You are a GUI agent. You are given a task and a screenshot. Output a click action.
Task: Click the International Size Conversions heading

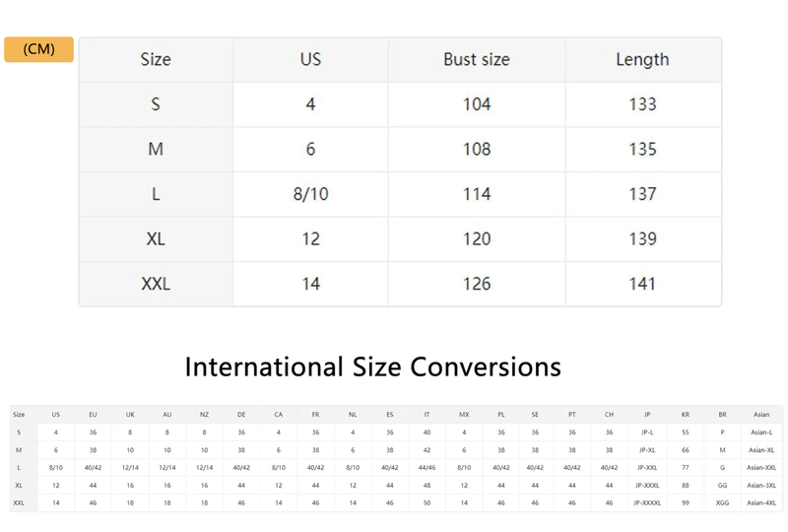[372, 367]
